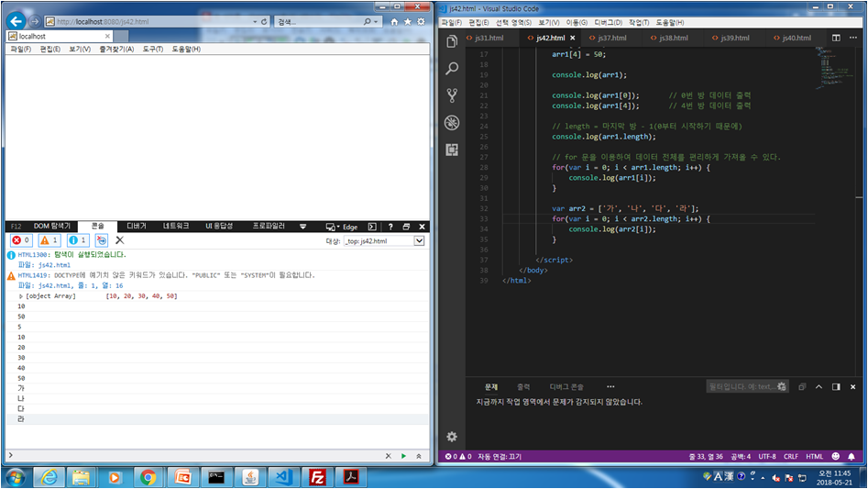The height and width of the screenshot is (489, 868).
Task: Run the console script with green arrow
Action: 403,456
